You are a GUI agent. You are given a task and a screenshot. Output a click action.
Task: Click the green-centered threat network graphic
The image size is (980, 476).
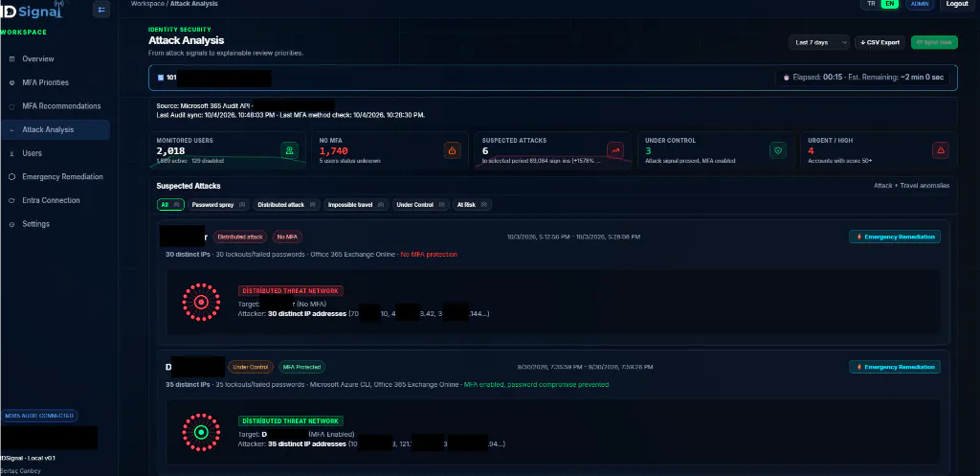(201, 432)
